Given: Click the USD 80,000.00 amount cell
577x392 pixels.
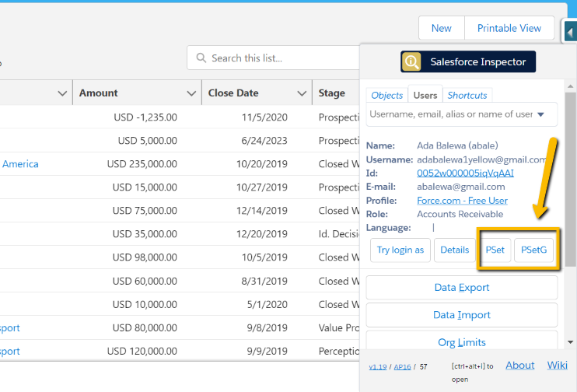Looking at the screenshot, I should (145, 328).
